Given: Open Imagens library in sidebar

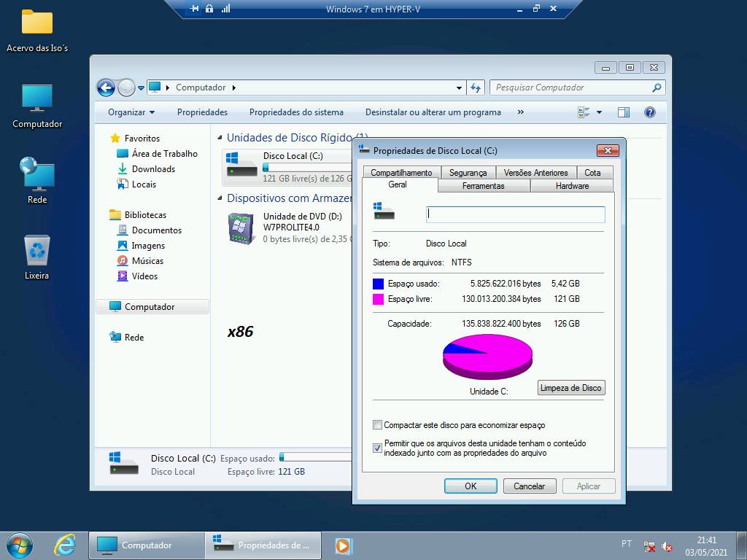Looking at the screenshot, I should click(x=141, y=245).
